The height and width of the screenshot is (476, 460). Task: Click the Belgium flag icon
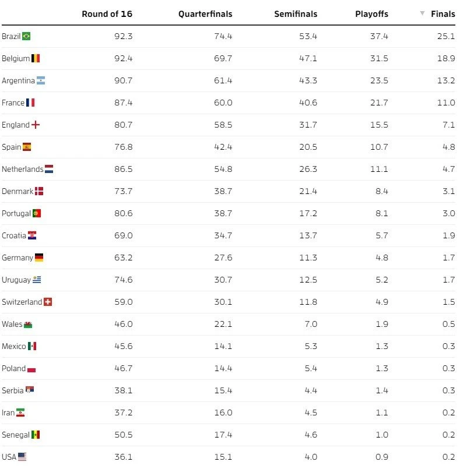pos(36,58)
